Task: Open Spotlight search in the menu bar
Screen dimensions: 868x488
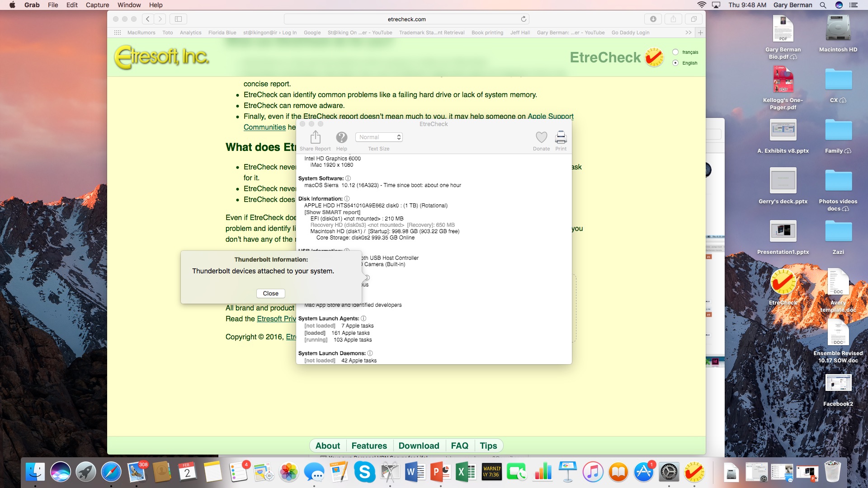Action: click(x=823, y=5)
